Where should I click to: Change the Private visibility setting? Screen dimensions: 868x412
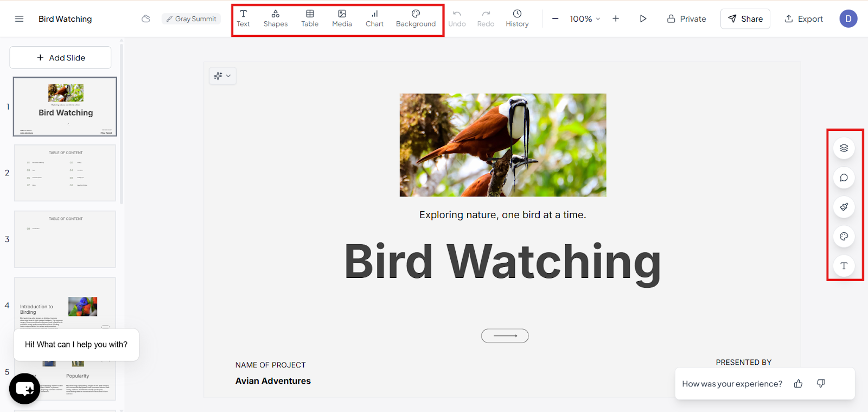coord(686,19)
